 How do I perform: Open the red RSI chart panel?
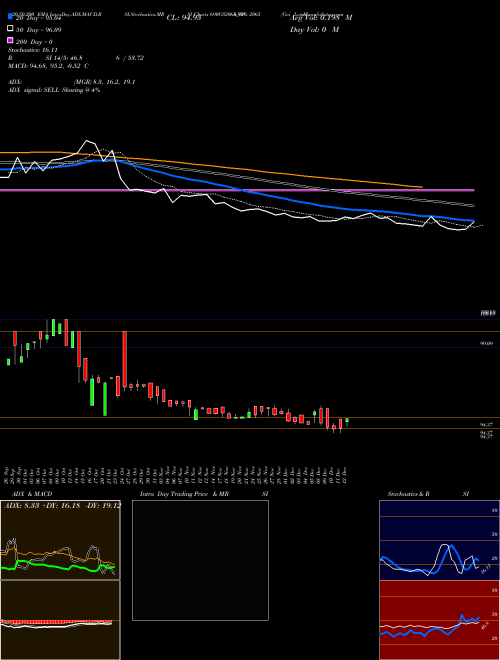pyautogui.click(x=439, y=620)
